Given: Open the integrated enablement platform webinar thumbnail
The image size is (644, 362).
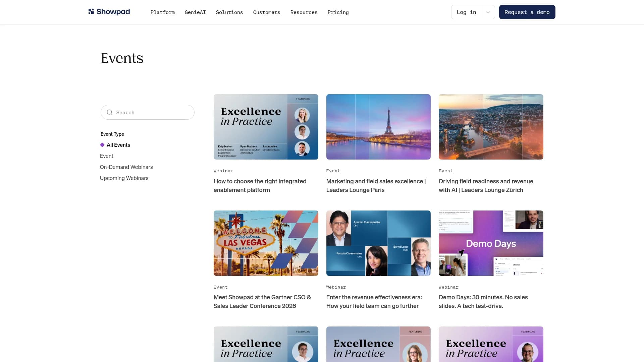Looking at the screenshot, I should tap(266, 127).
